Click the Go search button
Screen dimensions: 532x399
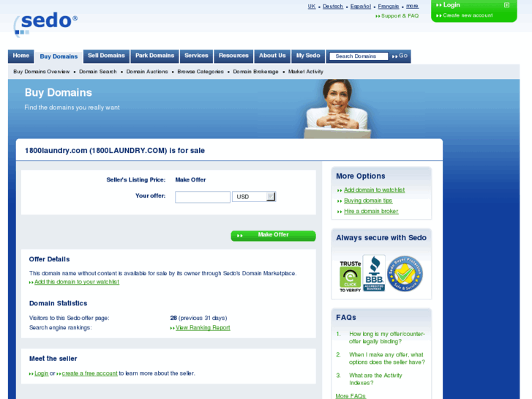click(400, 56)
